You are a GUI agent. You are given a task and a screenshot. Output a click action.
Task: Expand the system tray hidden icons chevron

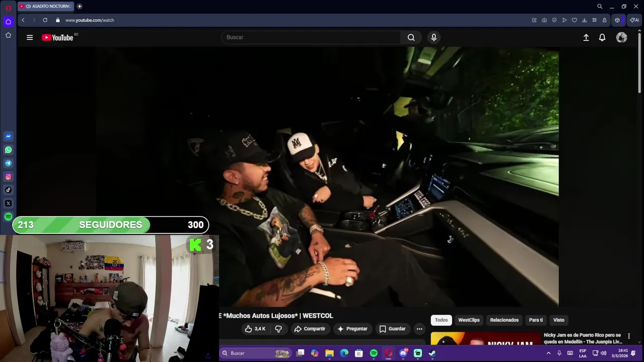(x=548, y=353)
